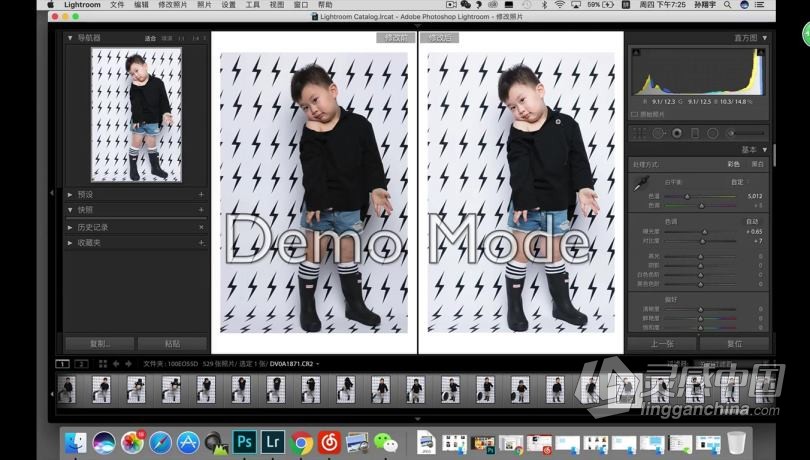Go back with filmstrip left arrow
The height and width of the screenshot is (460, 810).
coord(116,364)
